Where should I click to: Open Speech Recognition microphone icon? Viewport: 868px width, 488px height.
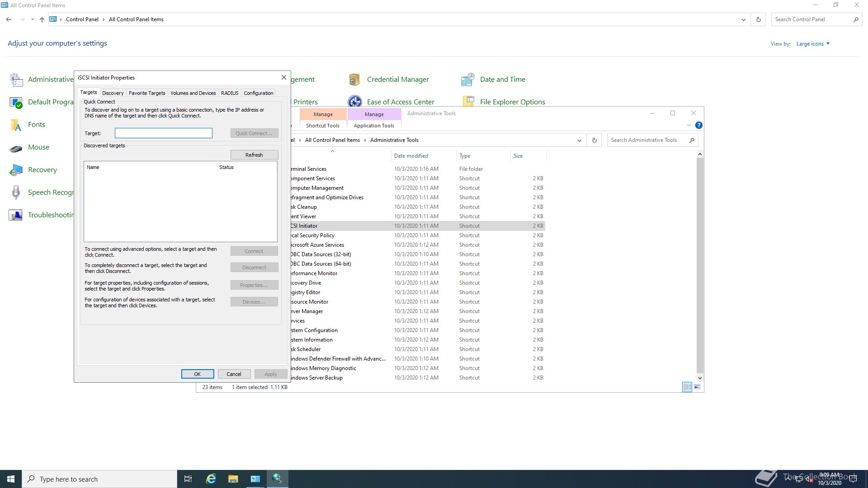coord(16,192)
